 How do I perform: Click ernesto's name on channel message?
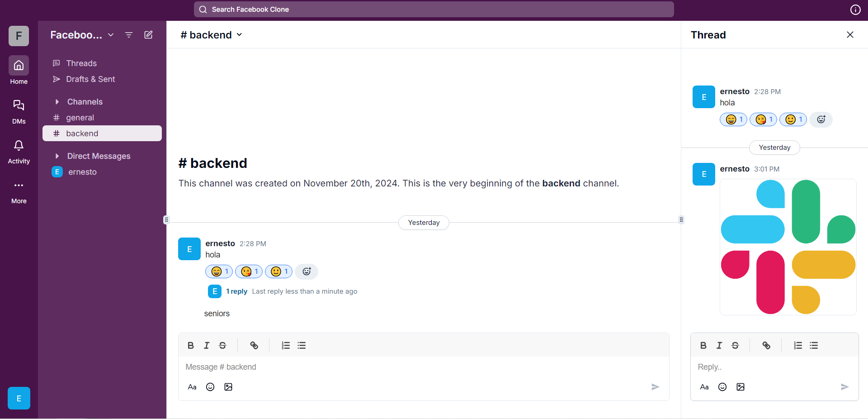(220, 243)
